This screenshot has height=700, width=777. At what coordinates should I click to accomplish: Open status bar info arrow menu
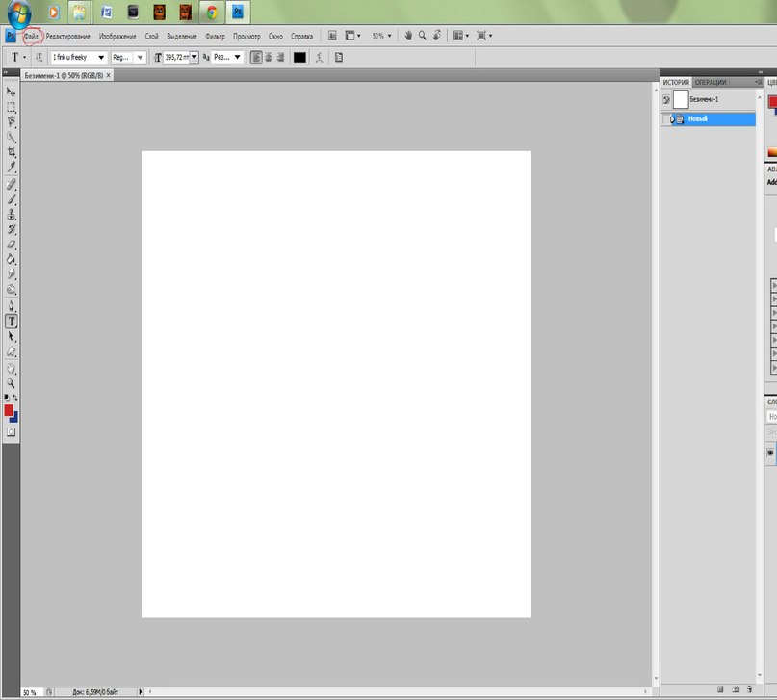coord(141,691)
